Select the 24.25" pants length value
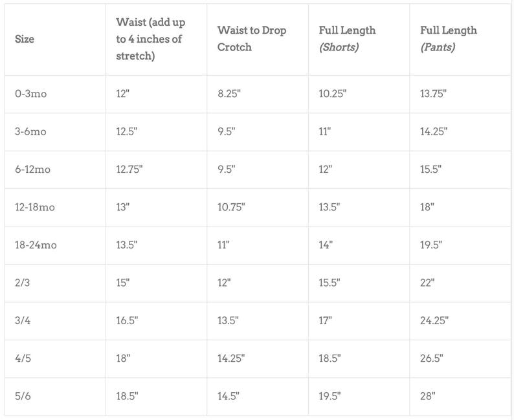The image size is (514, 420). (x=434, y=320)
